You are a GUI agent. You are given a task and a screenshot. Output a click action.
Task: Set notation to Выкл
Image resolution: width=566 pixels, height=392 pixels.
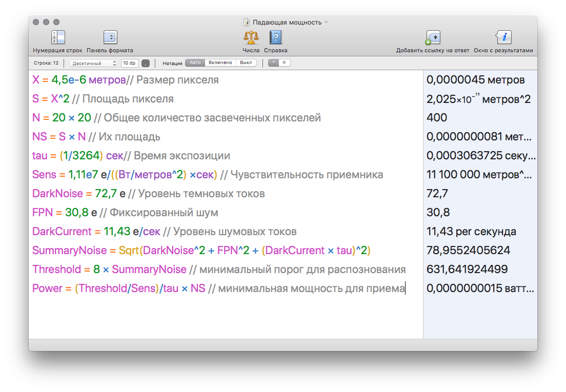[246, 63]
